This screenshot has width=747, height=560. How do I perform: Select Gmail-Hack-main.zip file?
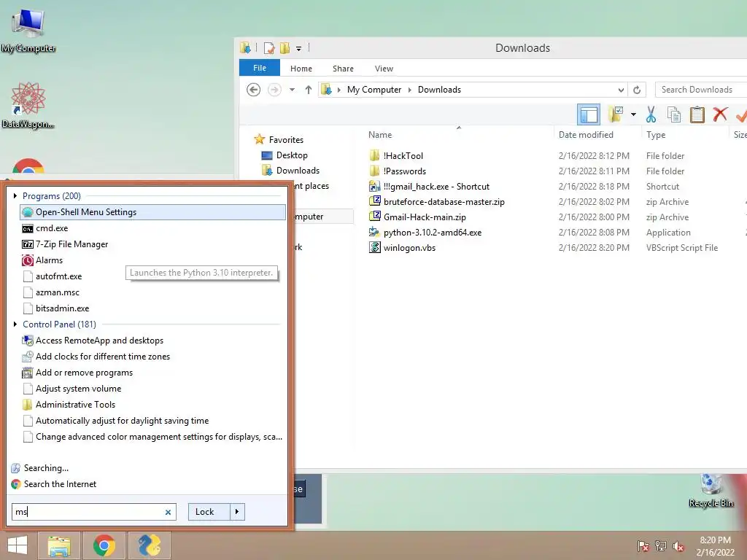coord(425,217)
